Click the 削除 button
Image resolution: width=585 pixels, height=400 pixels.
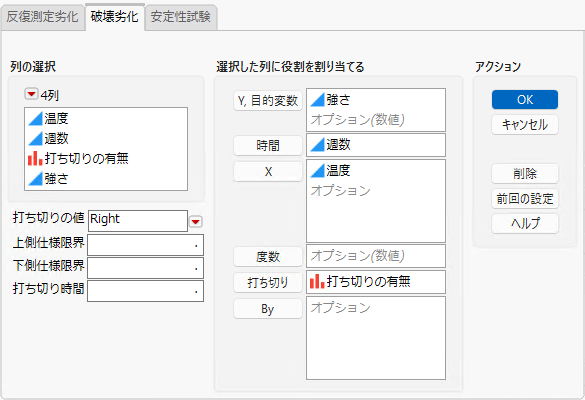(525, 174)
